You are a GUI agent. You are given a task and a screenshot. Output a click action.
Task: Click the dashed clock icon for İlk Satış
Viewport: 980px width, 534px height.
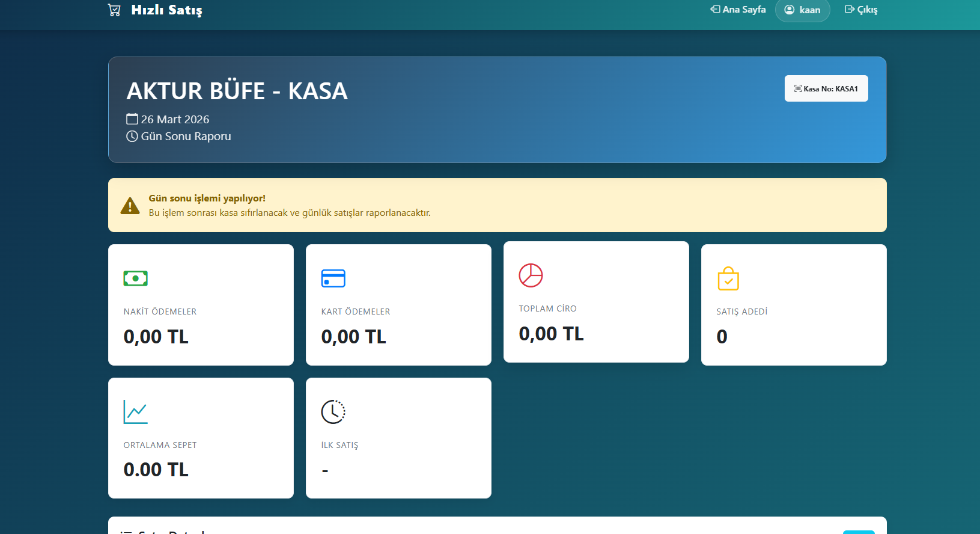pyautogui.click(x=333, y=412)
